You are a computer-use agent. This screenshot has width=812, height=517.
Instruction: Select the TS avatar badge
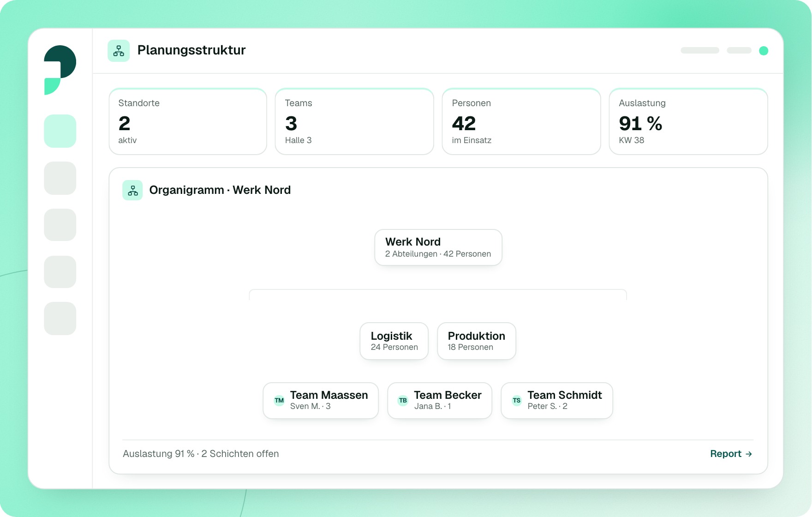(x=517, y=401)
